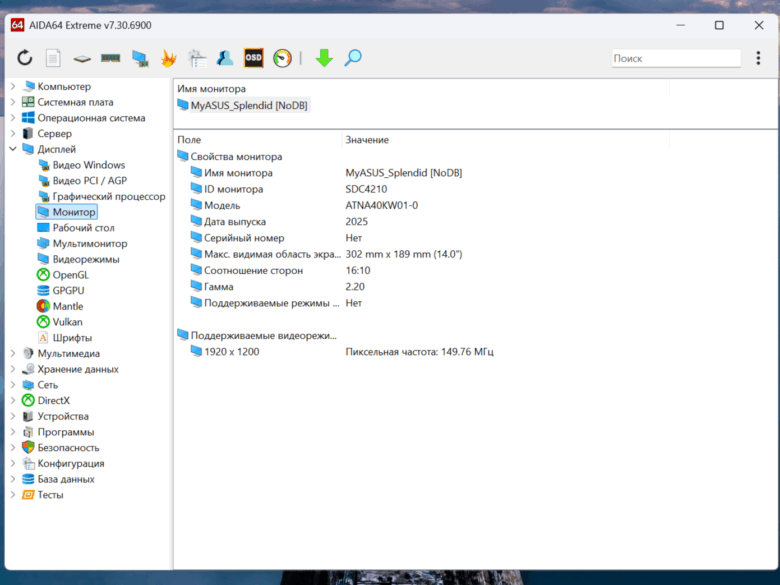
Task: Open the OSD panel icon
Action: pyautogui.click(x=253, y=58)
